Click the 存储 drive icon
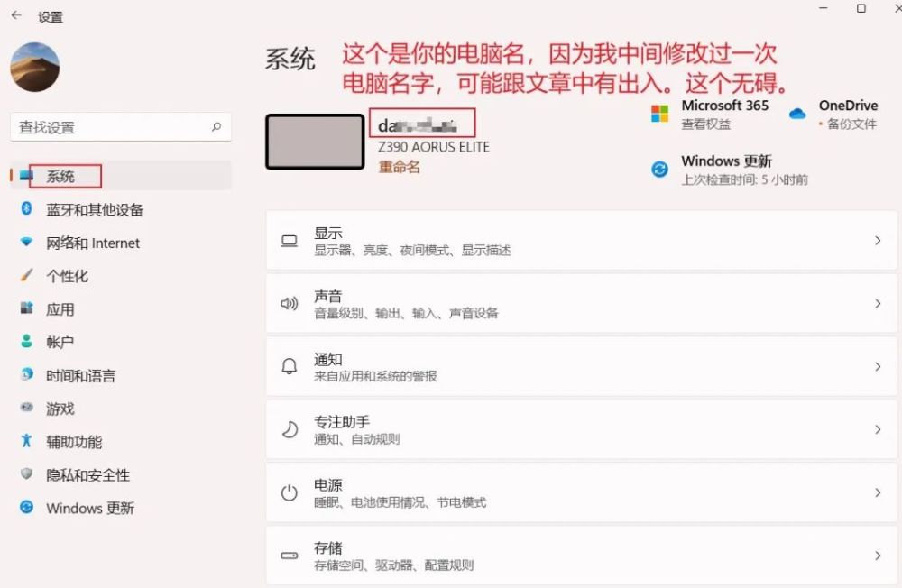902x588 pixels. pos(290,556)
